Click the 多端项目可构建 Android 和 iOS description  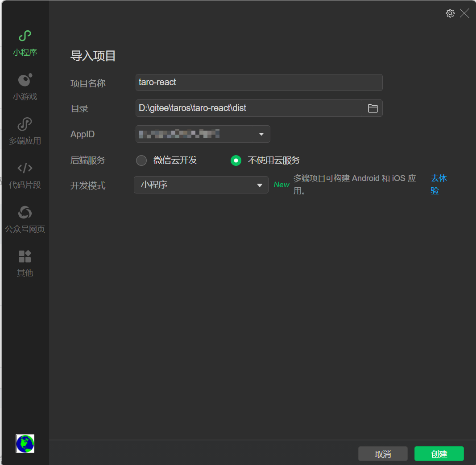[355, 185]
